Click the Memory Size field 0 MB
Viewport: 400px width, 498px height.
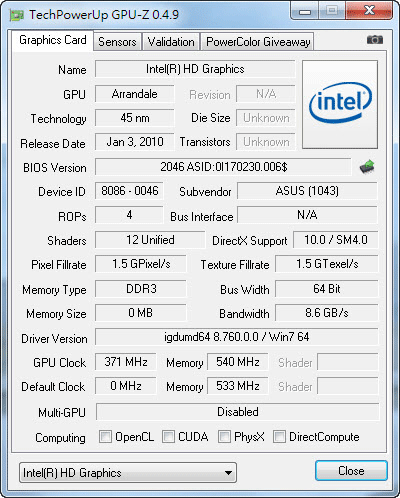pyautogui.click(x=141, y=313)
